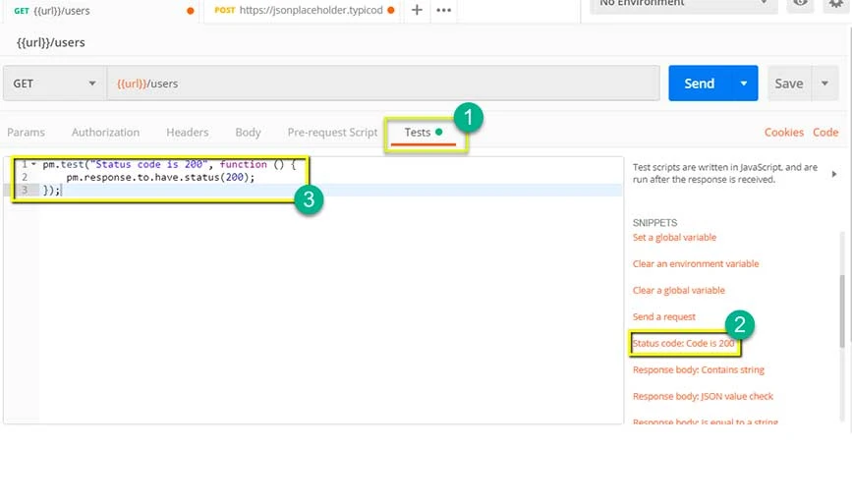The width and height of the screenshot is (852, 504).
Task: Fold code at line 1 arrow
Action: click(34, 164)
